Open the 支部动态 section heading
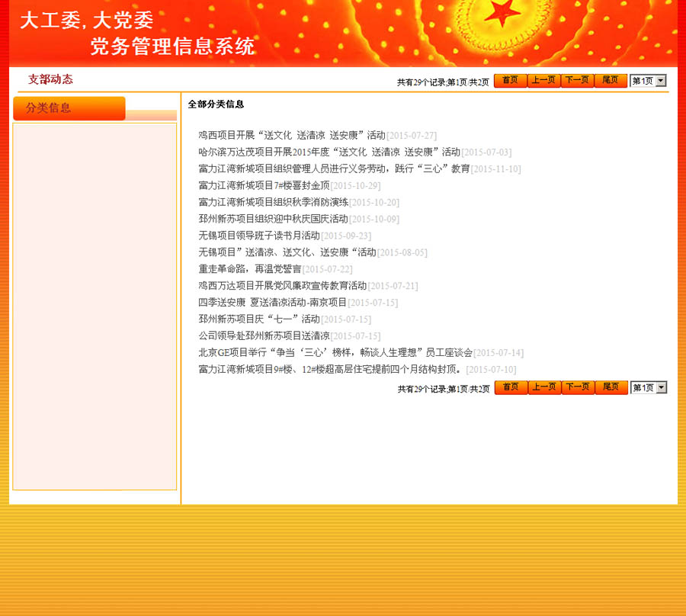Image resolution: width=686 pixels, height=616 pixels. [50, 79]
